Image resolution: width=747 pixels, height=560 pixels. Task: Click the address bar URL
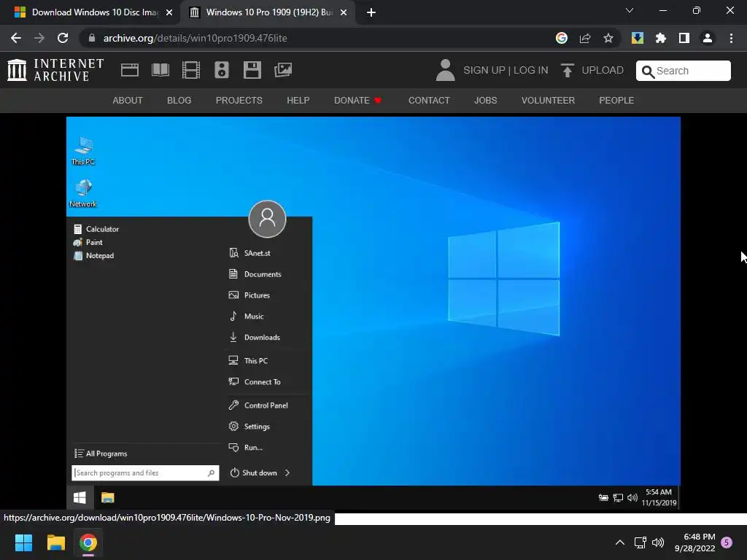(196, 38)
